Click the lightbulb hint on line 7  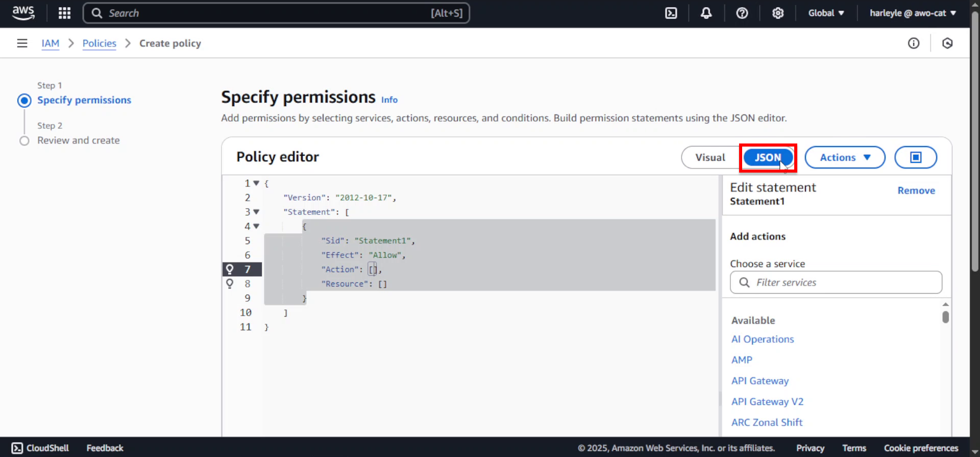coord(230,269)
